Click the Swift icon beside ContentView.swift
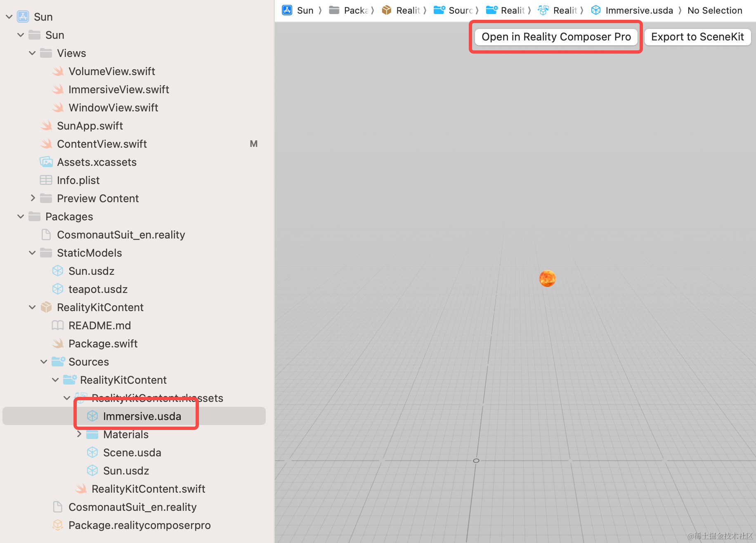 click(x=46, y=144)
